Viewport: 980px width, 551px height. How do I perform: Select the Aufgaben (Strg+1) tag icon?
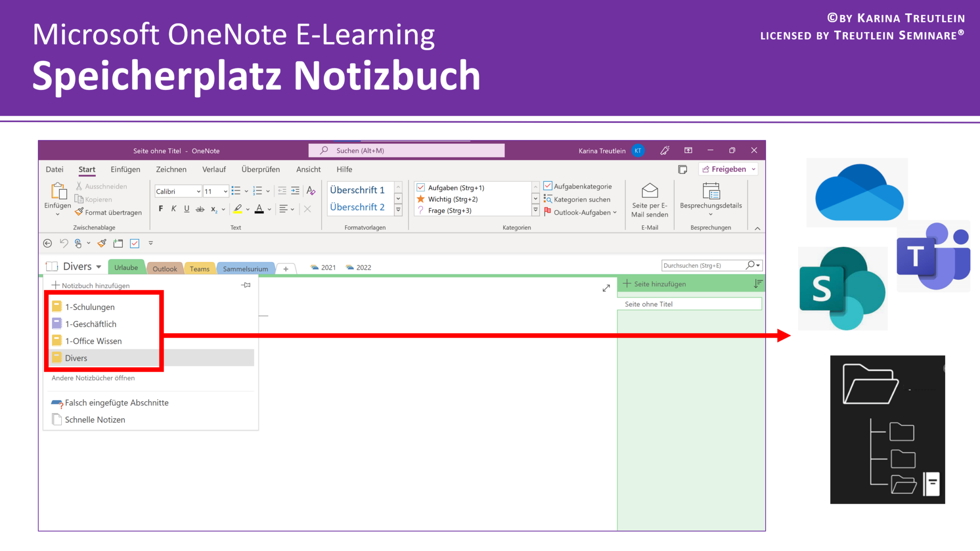point(421,187)
